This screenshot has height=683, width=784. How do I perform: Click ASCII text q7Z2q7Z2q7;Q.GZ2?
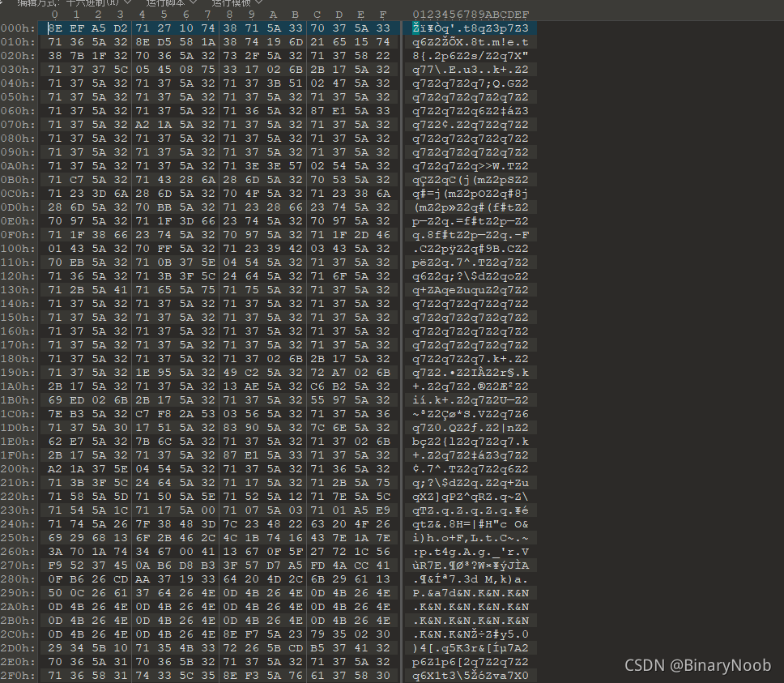coord(471,83)
